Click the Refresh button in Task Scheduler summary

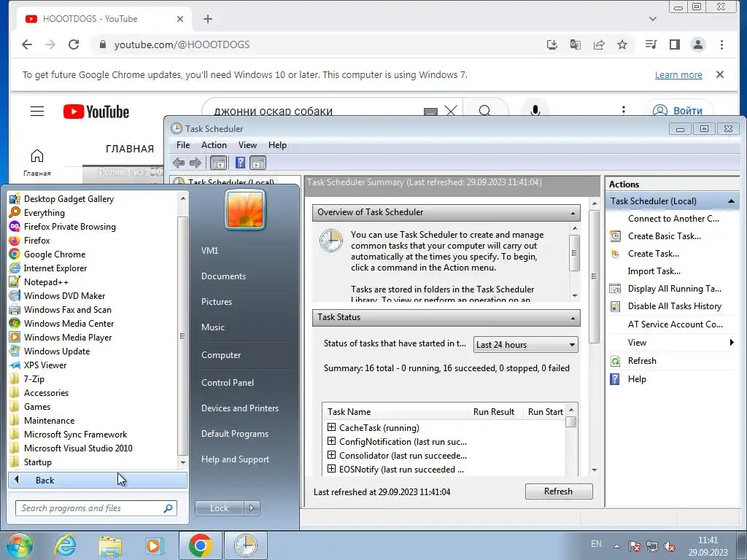[x=559, y=491]
